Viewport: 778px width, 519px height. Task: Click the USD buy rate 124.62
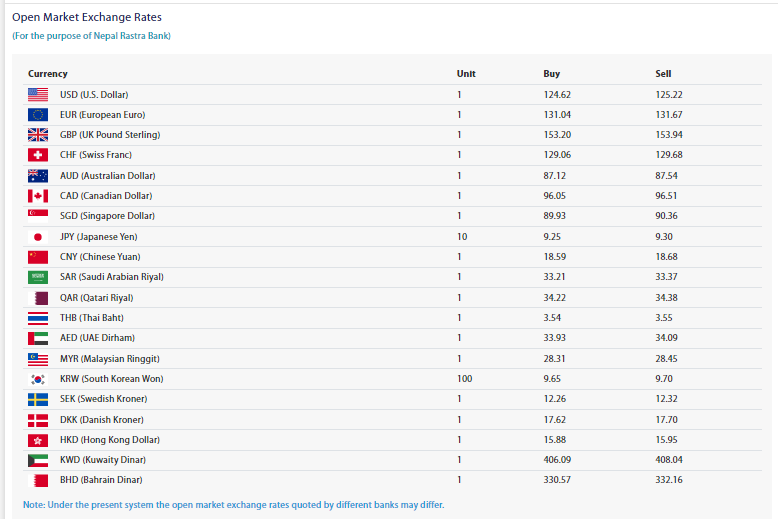coord(557,95)
